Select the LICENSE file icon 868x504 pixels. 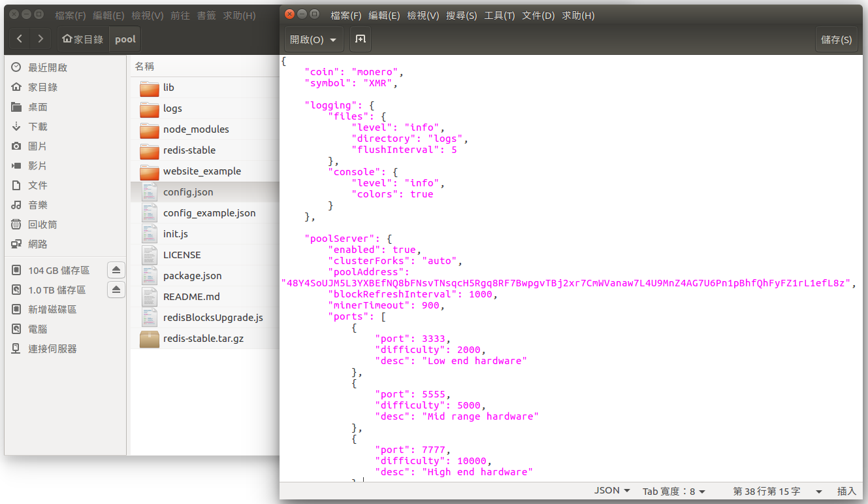tap(150, 255)
